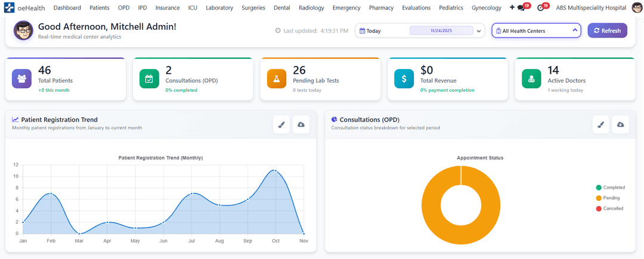Toggle the Pending legend entry
Viewport: 644px width, 259px height.
pos(608,198)
